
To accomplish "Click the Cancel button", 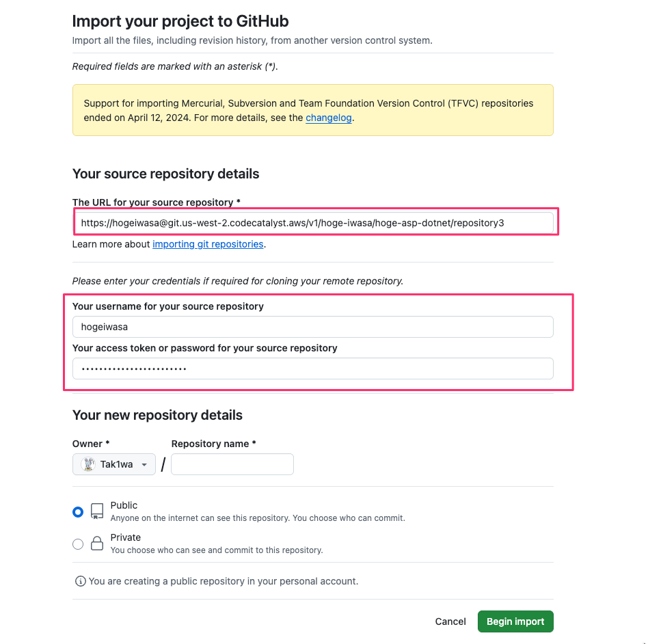I will click(450, 621).
